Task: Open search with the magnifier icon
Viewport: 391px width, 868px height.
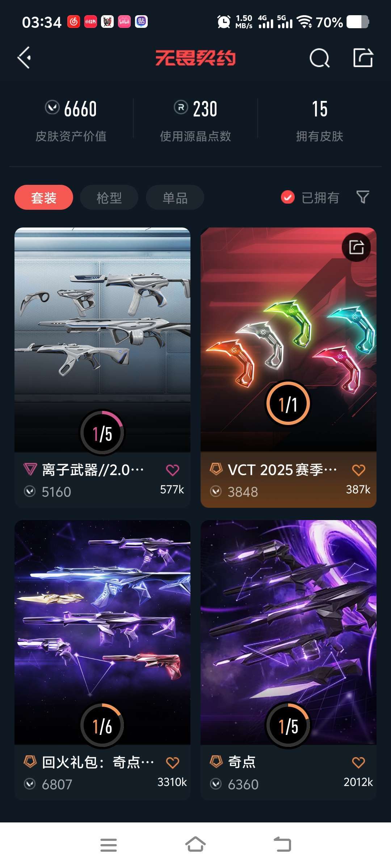Action: [319, 58]
